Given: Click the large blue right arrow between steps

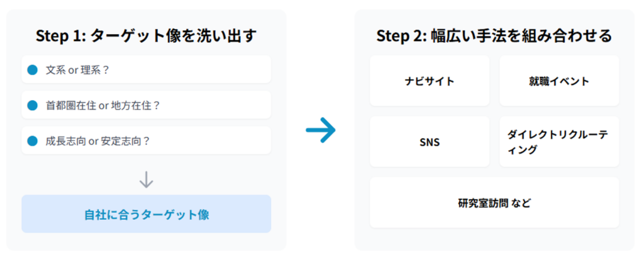Looking at the screenshot, I should tap(321, 131).
